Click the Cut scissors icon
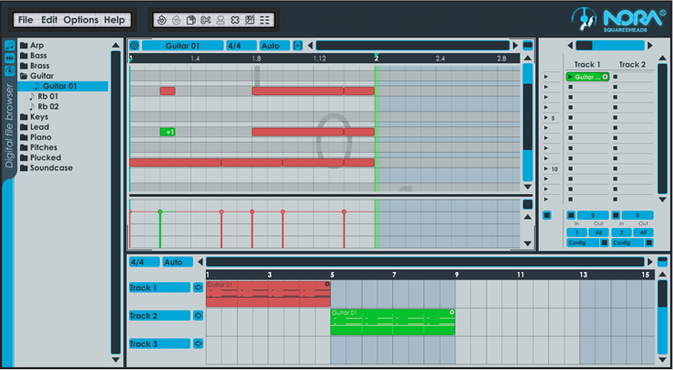 206,20
